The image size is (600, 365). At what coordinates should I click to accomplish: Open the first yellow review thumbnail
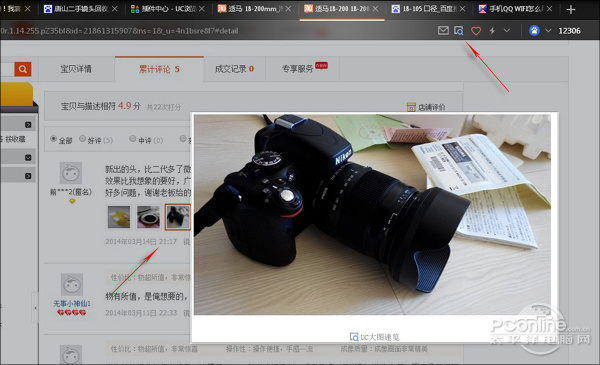pyautogui.click(x=119, y=217)
